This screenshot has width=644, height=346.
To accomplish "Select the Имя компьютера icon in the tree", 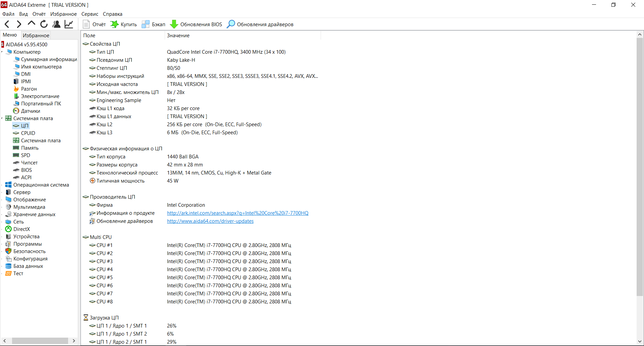I will tap(16, 67).
